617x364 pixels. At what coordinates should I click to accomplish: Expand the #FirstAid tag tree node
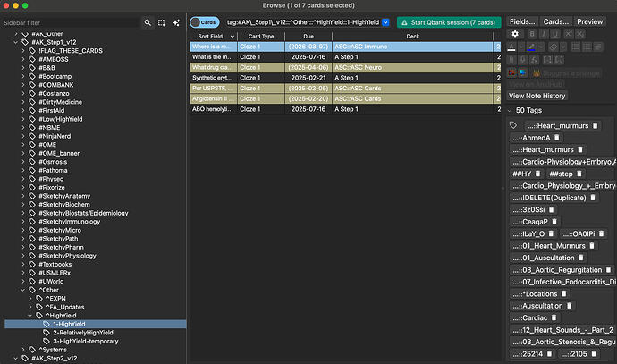(x=23, y=111)
